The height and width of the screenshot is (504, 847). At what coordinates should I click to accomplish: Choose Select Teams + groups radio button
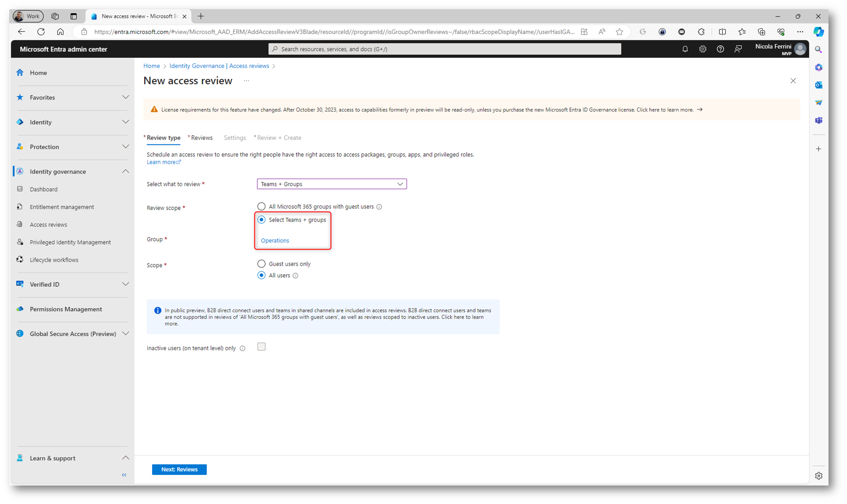click(261, 219)
